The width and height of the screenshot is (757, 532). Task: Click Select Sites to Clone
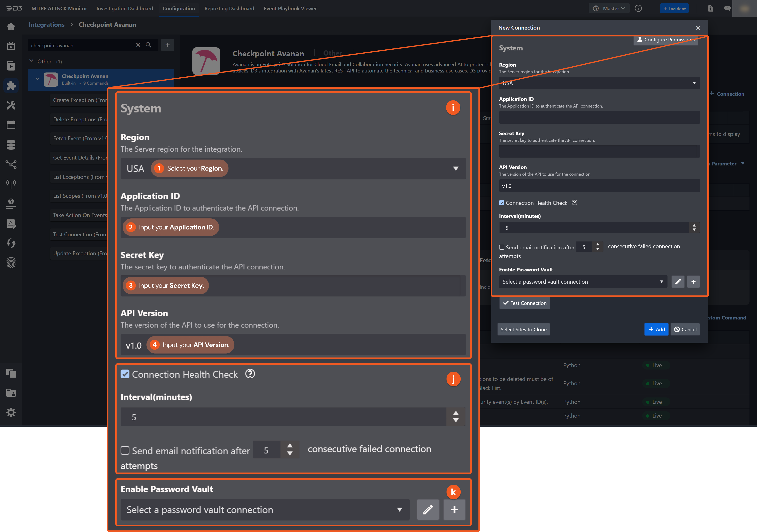(524, 329)
